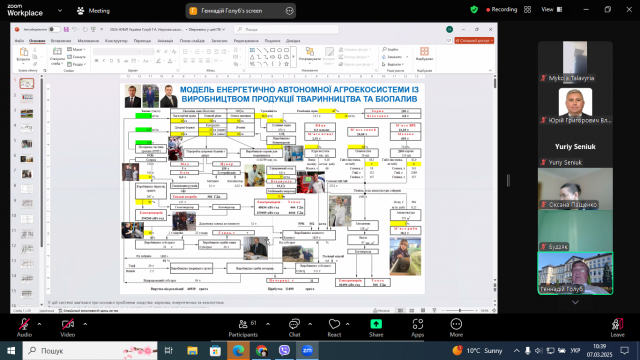Click the green Share screen icon
The image size is (640, 360).
pos(376,324)
